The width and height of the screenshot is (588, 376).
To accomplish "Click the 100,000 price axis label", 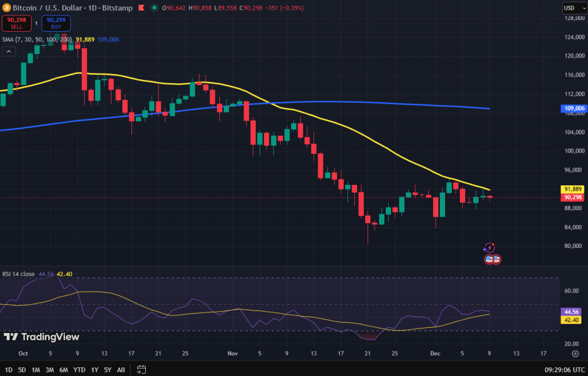I will point(574,151).
